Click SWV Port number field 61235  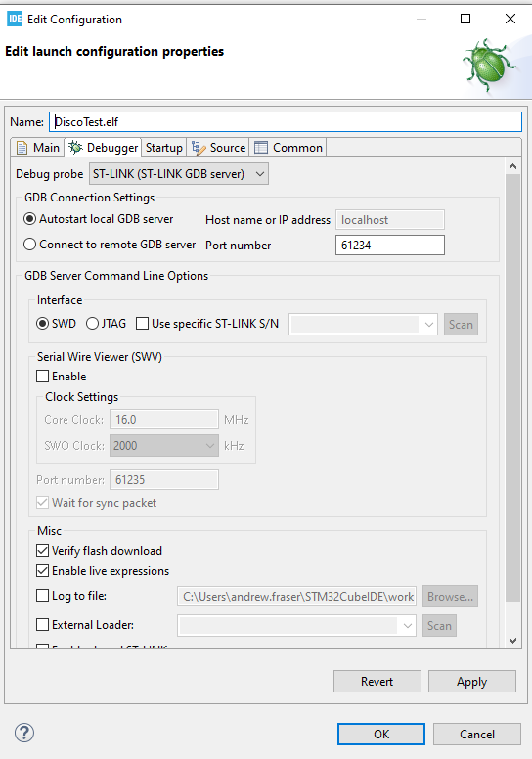pos(164,479)
